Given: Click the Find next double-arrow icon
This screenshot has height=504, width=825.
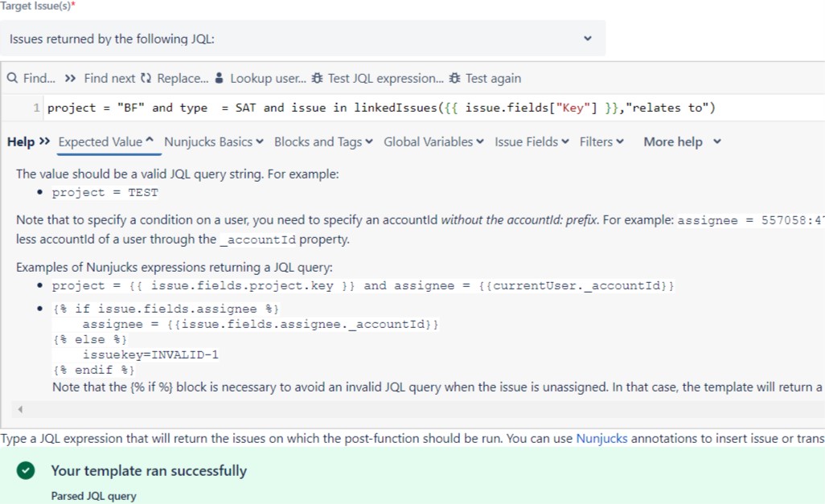Looking at the screenshot, I should coord(70,79).
